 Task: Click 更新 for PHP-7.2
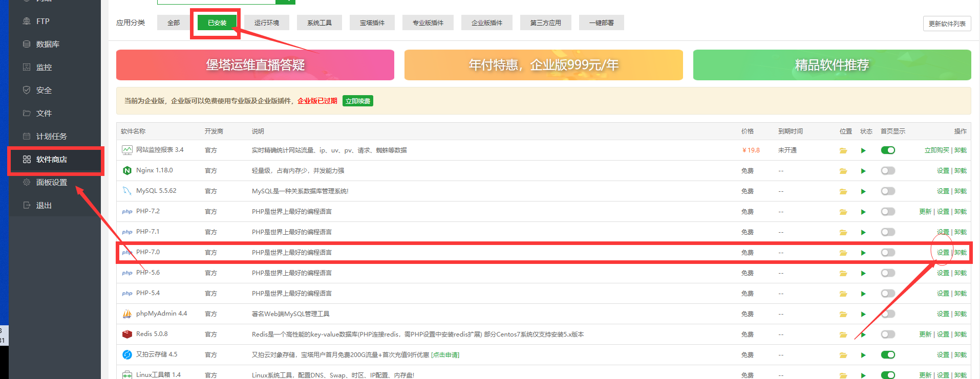(925, 211)
